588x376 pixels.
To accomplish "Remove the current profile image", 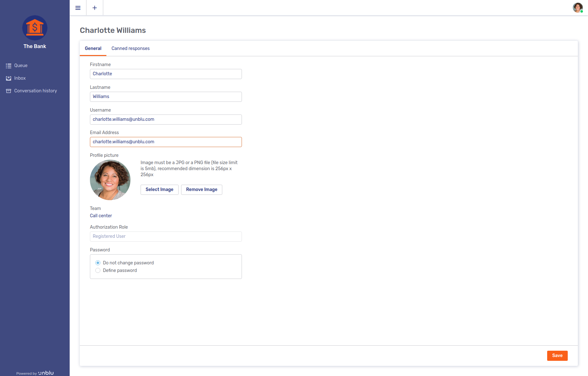I will [201, 189].
